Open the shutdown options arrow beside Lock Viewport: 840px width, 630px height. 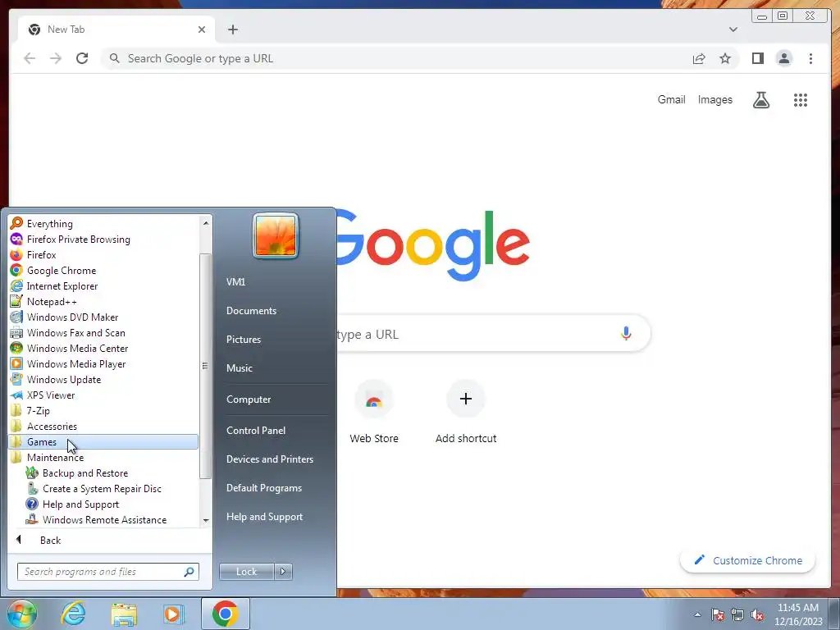[x=283, y=572]
